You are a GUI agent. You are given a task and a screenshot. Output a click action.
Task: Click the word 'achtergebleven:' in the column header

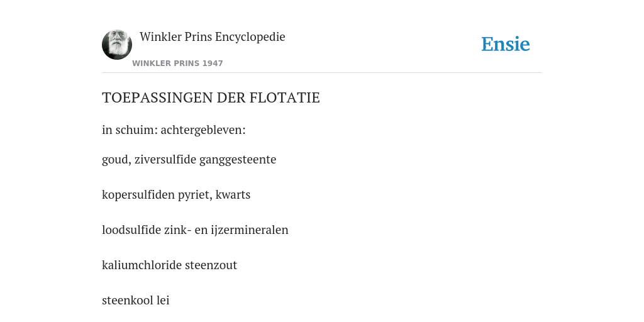203,130
